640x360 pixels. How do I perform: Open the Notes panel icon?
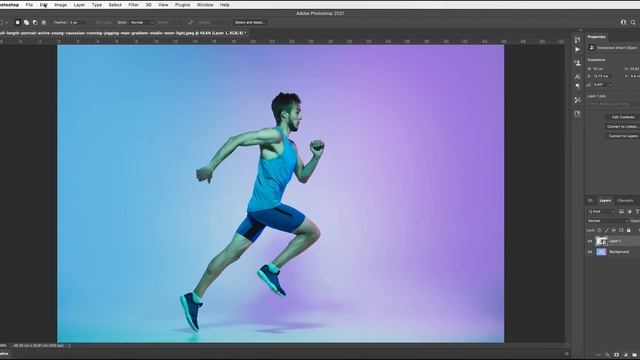click(577, 114)
